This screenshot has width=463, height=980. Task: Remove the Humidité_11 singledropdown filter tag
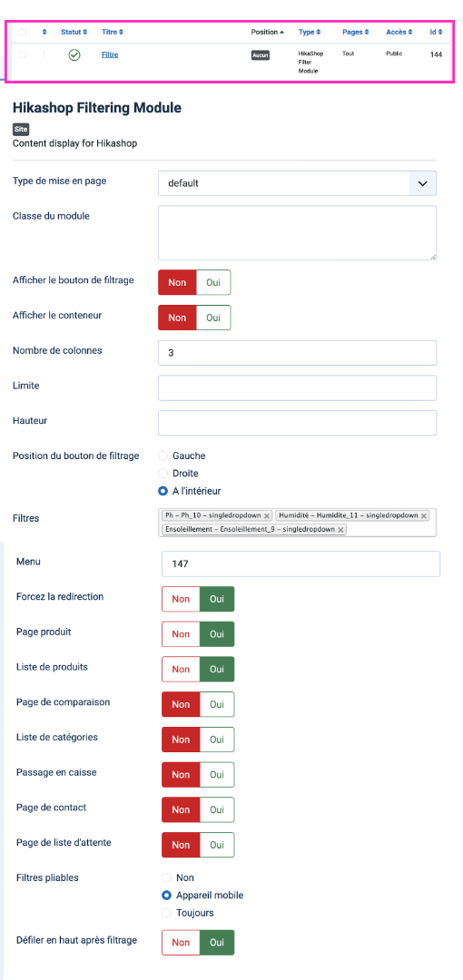click(424, 516)
